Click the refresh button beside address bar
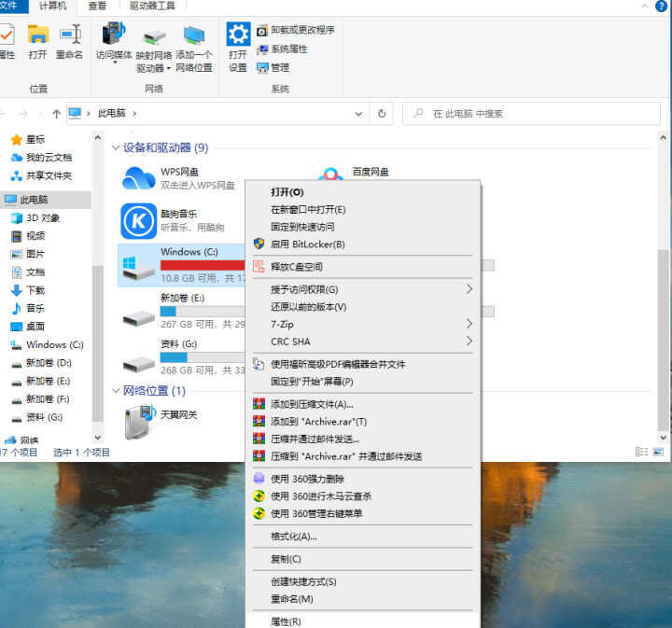 coord(382,114)
